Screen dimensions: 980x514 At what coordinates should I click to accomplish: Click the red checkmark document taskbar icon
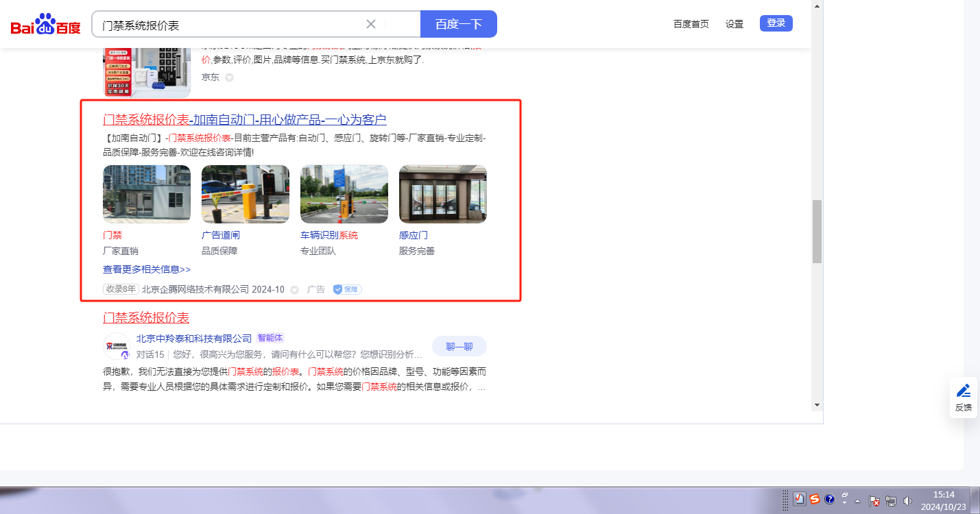(x=800, y=500)
